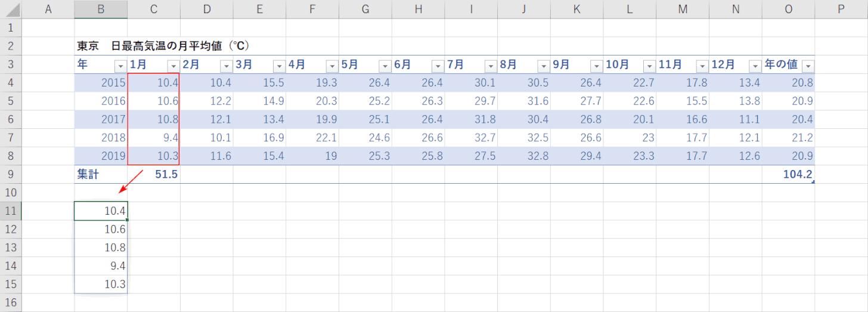Open the 5月 column filter dropdown
Screen dimensions: 868x312
(x=385, y=66)
